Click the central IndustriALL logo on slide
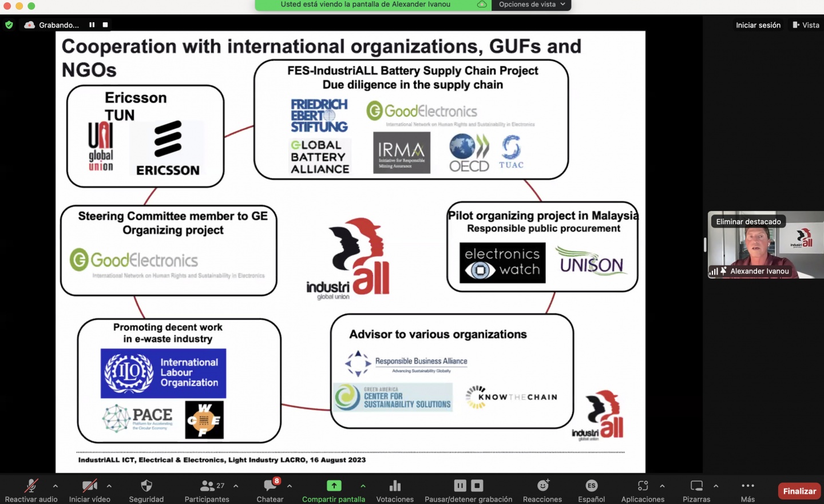 click(348, 259)
